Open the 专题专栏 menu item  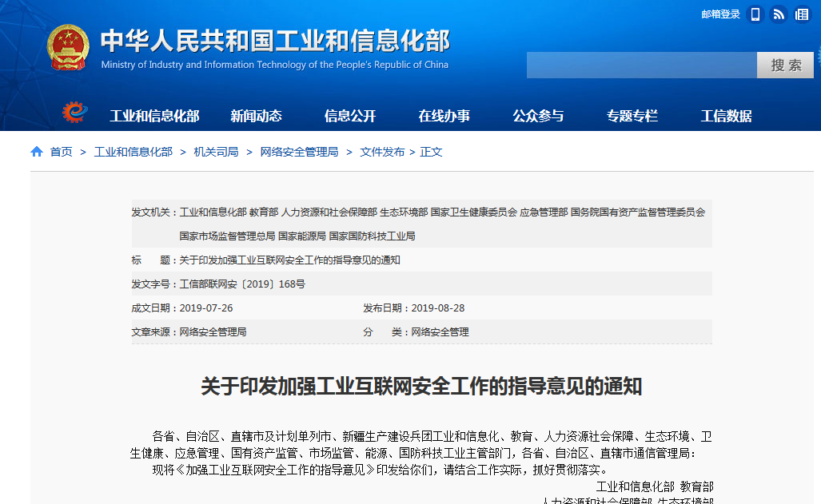(632, 116)
